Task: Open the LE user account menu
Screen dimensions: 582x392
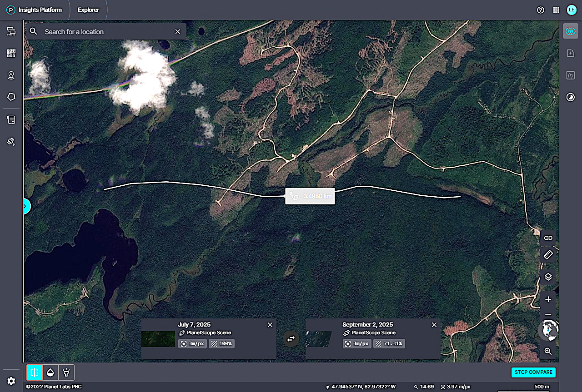Action: (x=571, y=10)
